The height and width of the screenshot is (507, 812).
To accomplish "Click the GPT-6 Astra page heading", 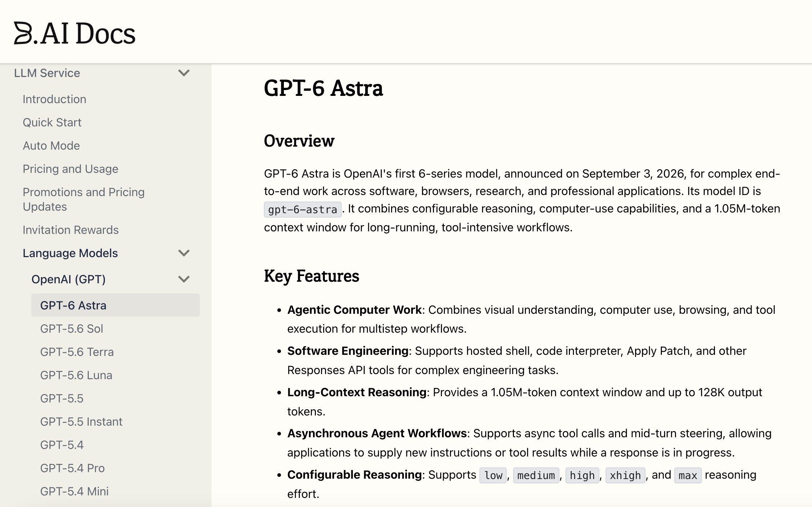I will click(x=323, y=88).
